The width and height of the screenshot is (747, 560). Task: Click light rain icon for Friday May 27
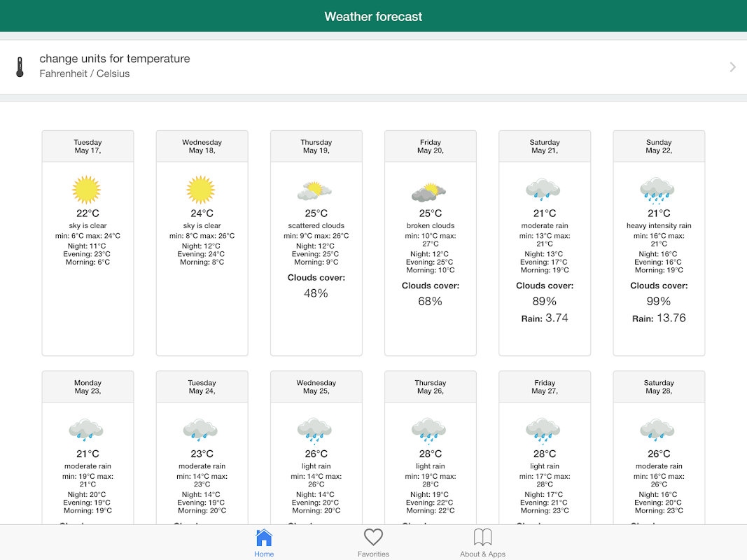click(x=543, y=431)
